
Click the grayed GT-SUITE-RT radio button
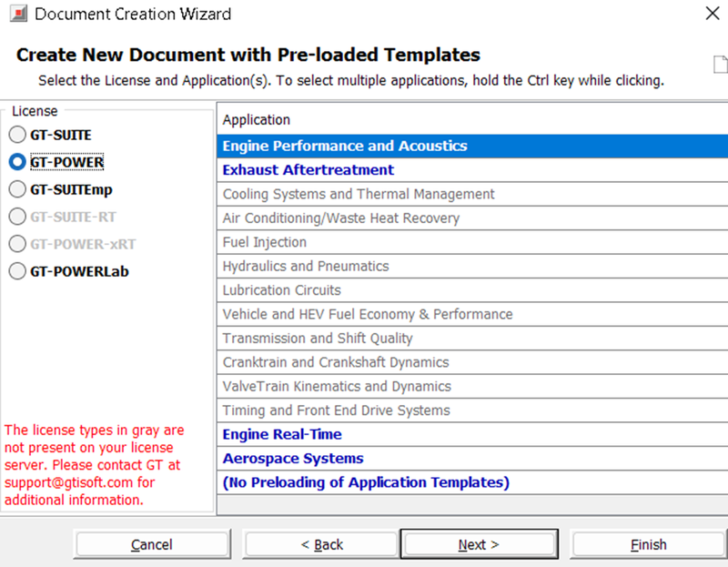[17, 217]
